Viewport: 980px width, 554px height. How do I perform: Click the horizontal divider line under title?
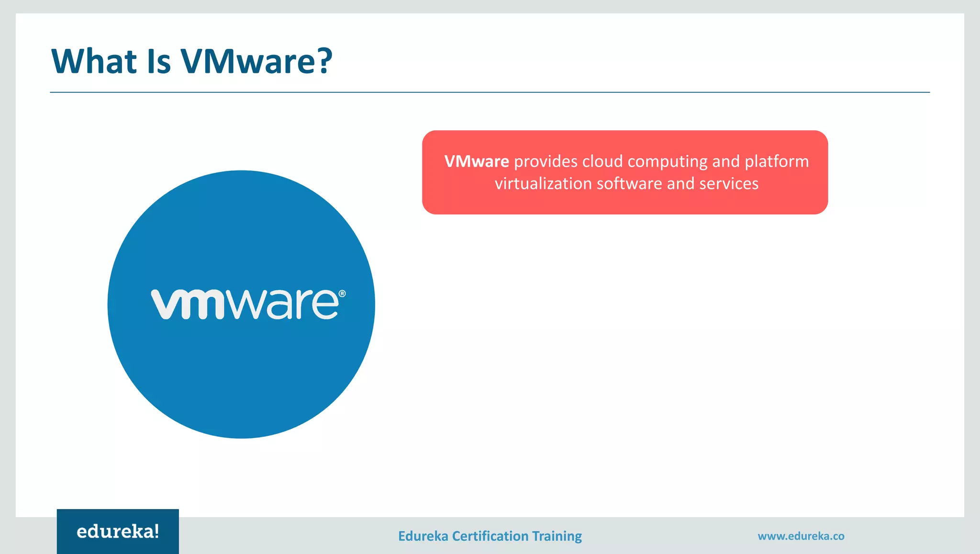point(490,92)
